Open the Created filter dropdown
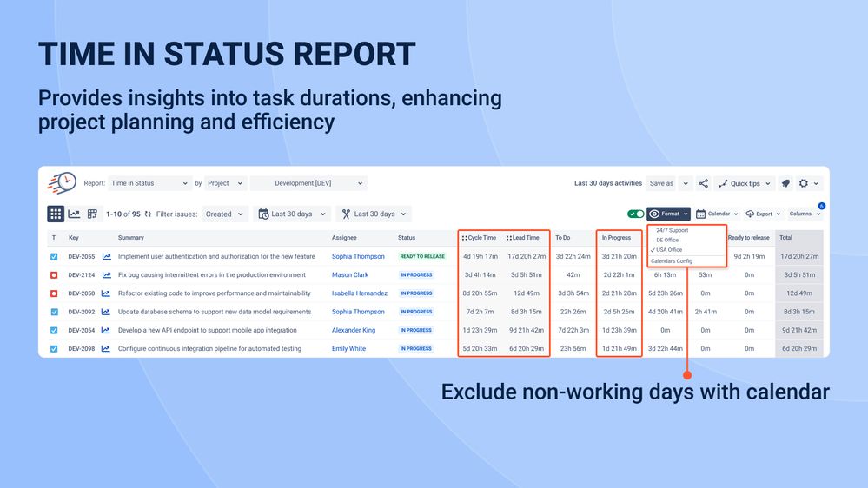868x488 pixels. 224,214
